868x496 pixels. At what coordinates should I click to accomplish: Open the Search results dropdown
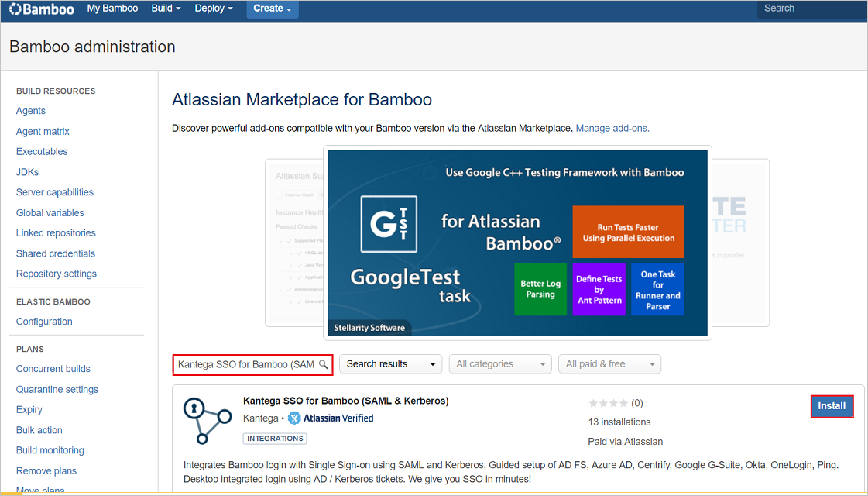(390, 364)
